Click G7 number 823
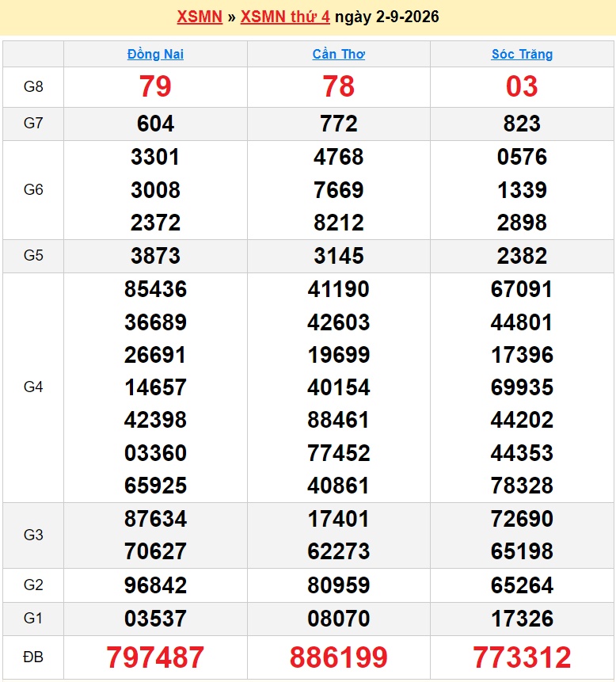The height and width of the screenshot is (682, 616). click(x=522, y=124)
